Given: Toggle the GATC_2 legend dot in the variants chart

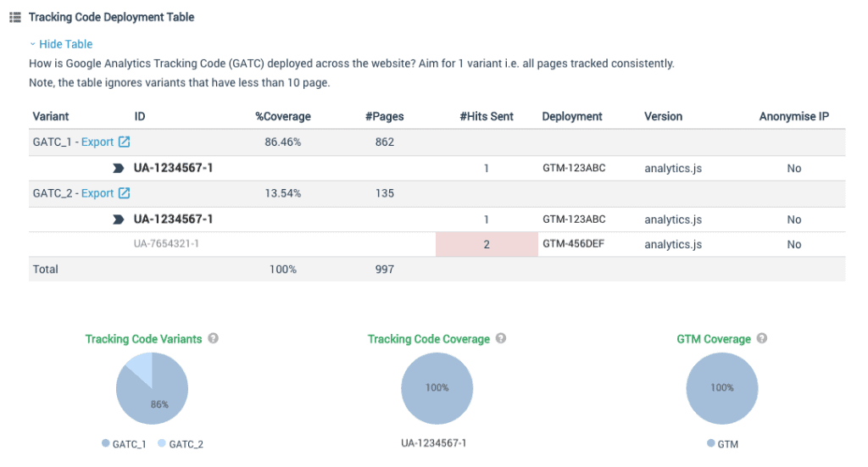Looking at the screenshot, I should pos(162,443).
